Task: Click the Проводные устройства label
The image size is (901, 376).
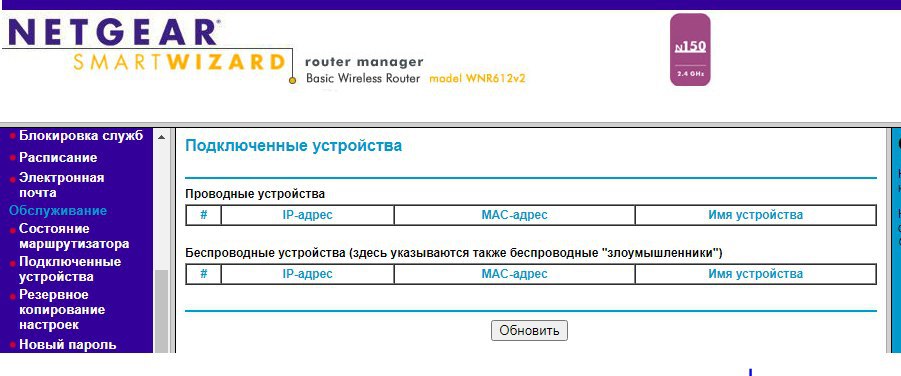Action: (255, 194)
